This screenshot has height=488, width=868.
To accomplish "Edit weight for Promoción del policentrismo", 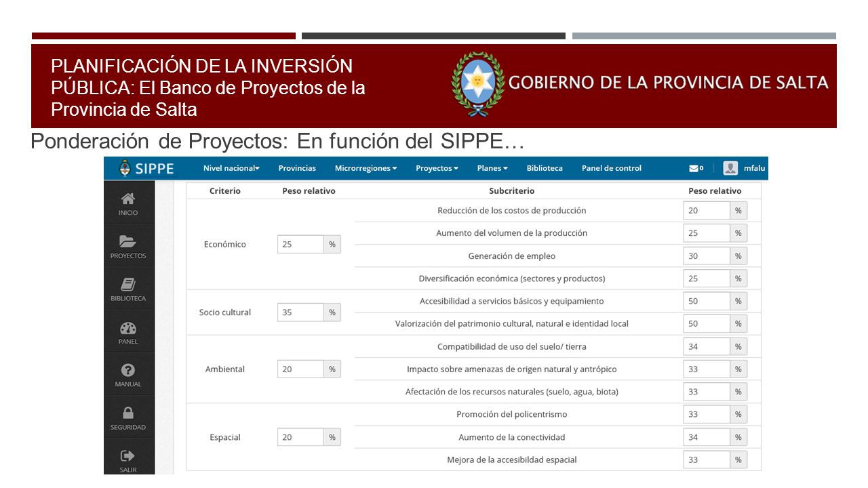I will (x=707, y=414).
